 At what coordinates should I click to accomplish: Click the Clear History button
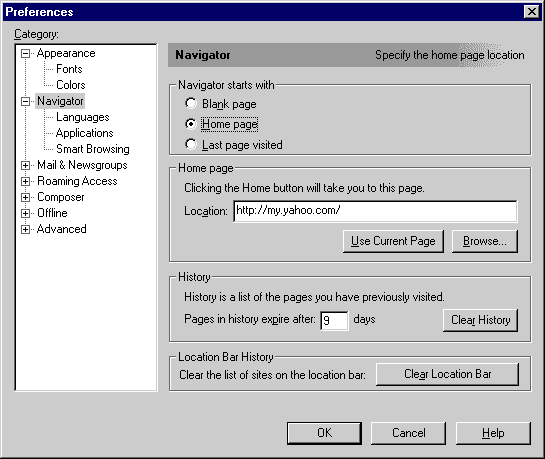click(x=480, y=320)
